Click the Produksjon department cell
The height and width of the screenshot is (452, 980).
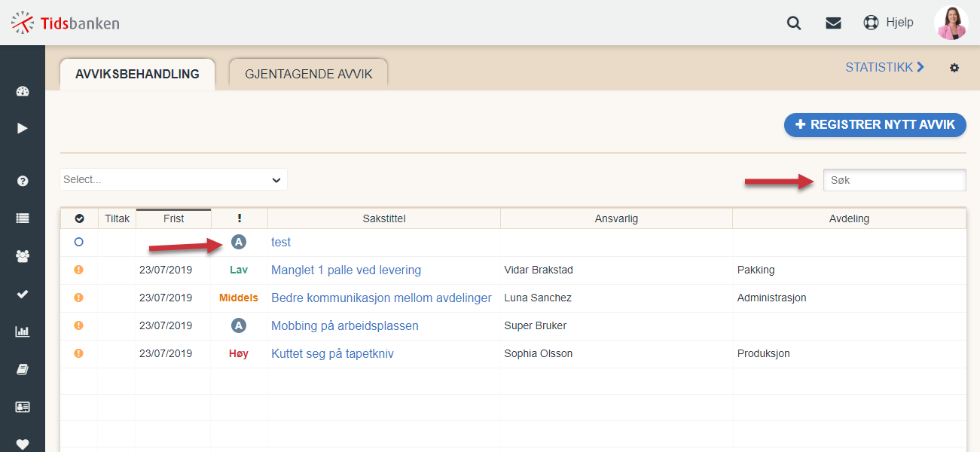tap(763, 353)
